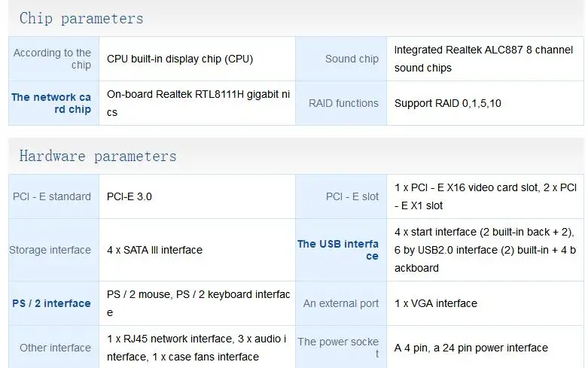Click the "Hardware parameters" section heading
This screenshot has width=588, height=368.
(98, 157)
